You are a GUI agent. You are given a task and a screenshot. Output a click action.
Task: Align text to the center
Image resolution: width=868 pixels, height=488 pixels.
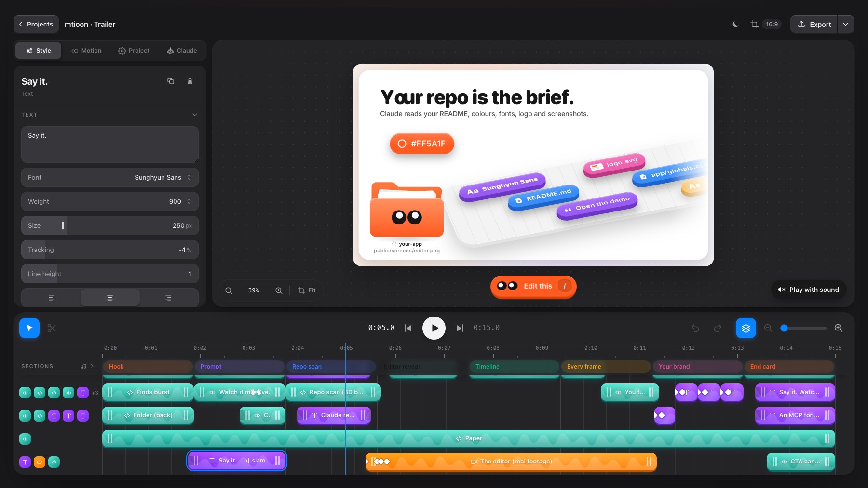tap(110, 298)
